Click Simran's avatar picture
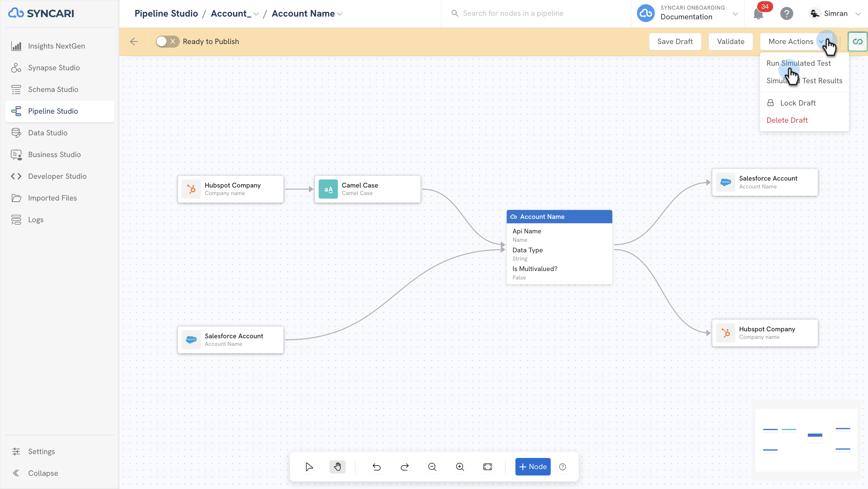This screenshot has height=489, width=868. coord(814,14)
